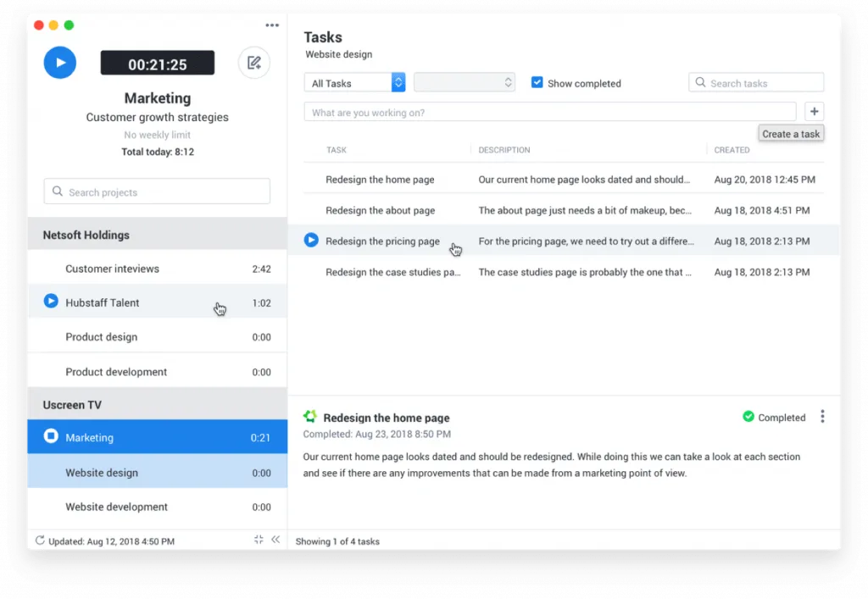This screenshot has width=868, height=599.
Task: Click the Showing 1 of 4 tasks status
Action: 337,541
